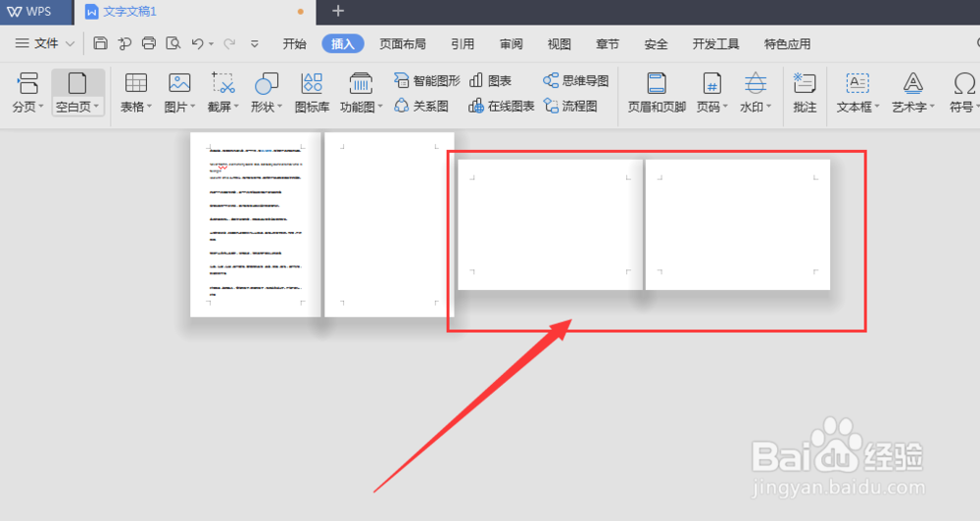The width and height of the screenshot is (980, 521).
Task: Click the 形状 shapes icon
Action: (x=267, y=82)
